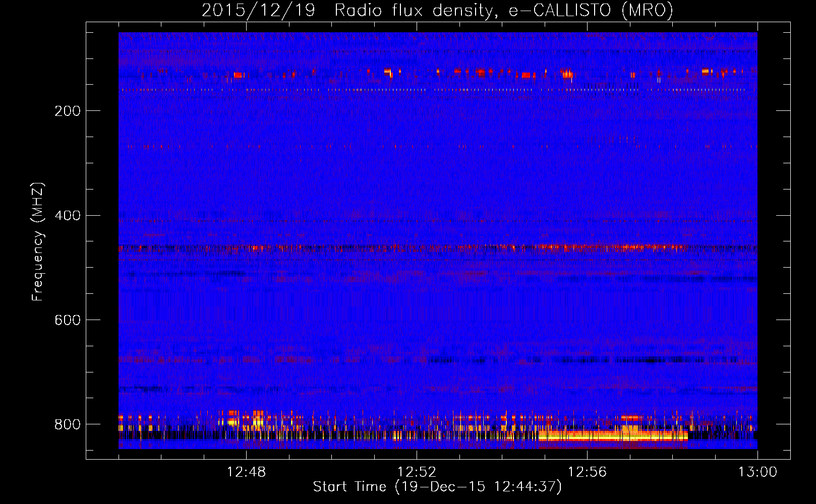Click the 600 frequency tick label

68,320
